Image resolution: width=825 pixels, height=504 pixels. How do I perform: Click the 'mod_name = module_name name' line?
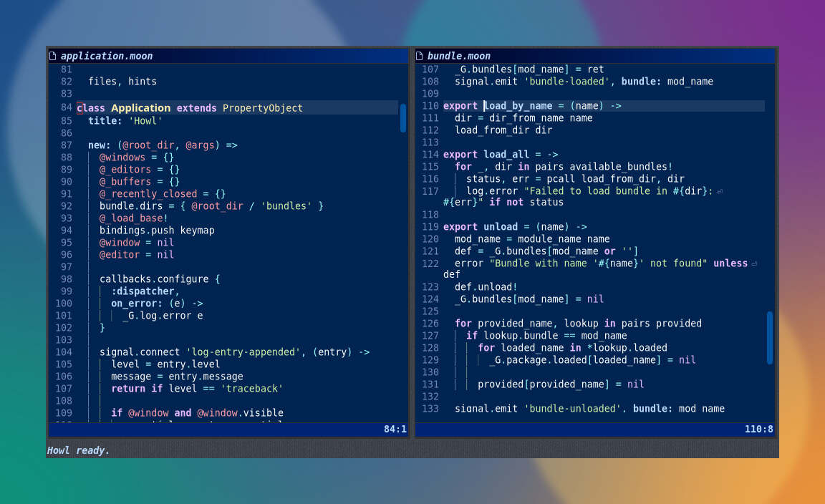pyautogui.click(x=533, y=239)
